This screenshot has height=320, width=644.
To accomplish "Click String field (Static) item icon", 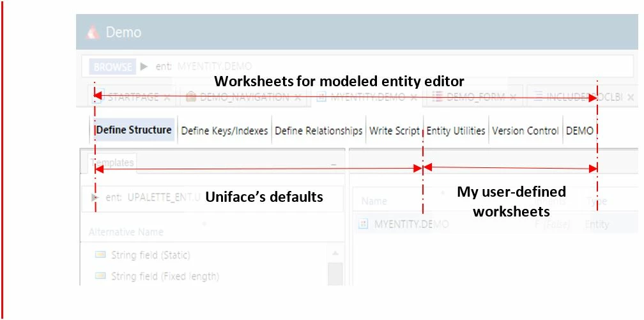I will [x=100, y=255].
